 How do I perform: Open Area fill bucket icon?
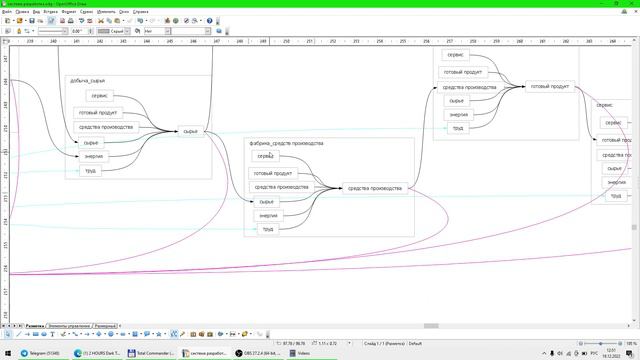pos(137,31)
